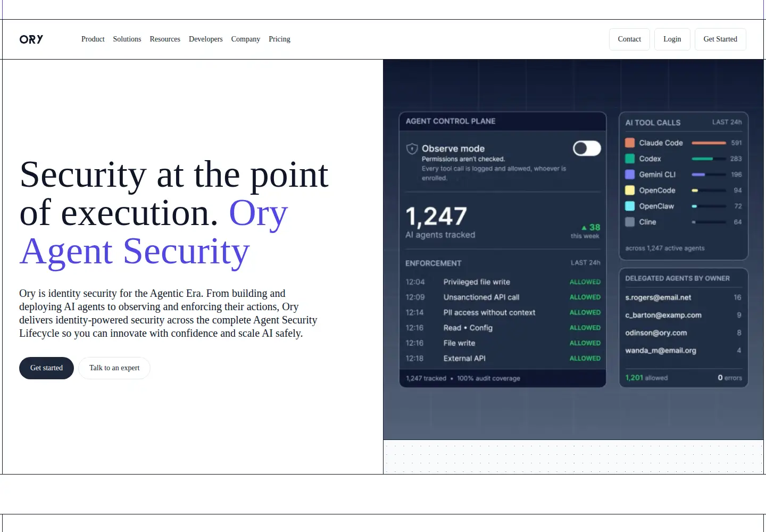Screen dimensions: 766x532
Task: Click the purple Gemini CLI swatch
Action: [630, 174]
